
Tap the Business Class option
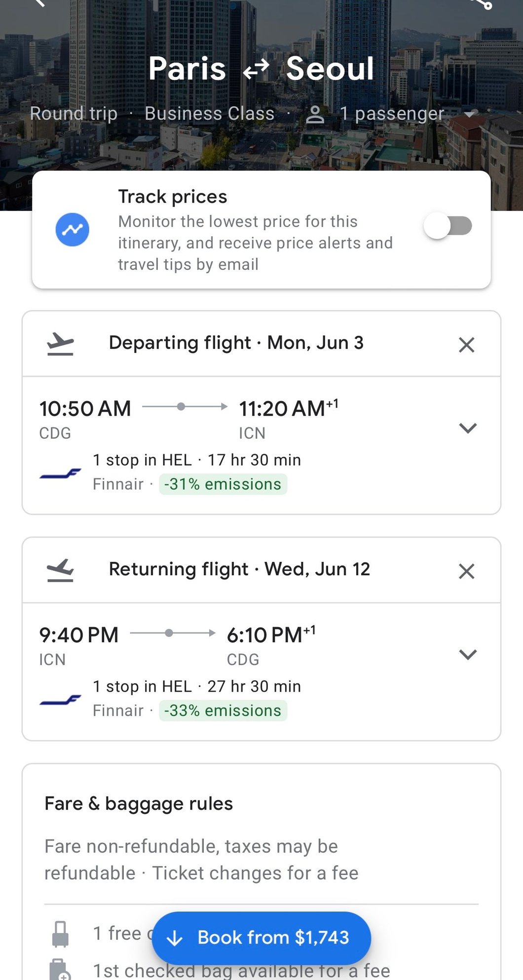(x=209, y=114)
